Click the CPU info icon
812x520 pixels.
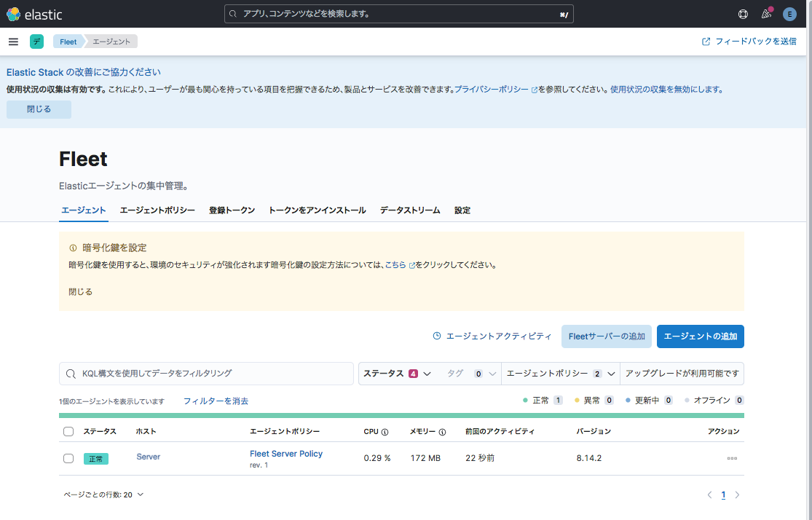(x=385, y=432)
